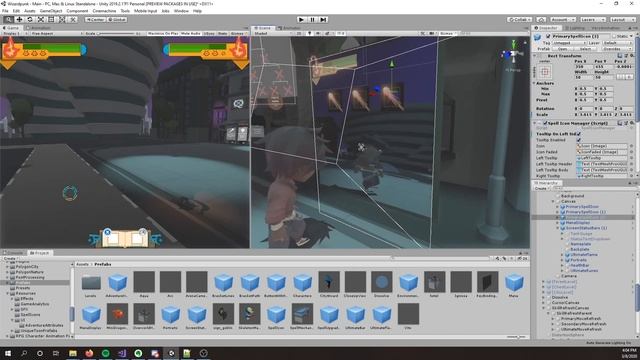Viewport: 640px width, 360px height.
Task: Select the Character prefab asset
Action: point(302,284)
